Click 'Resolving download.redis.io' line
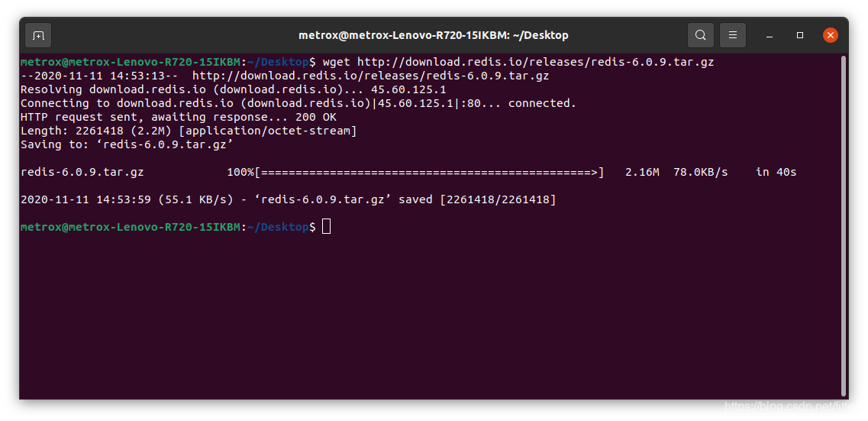The width and height of the screenshot is (868, 421). 233,89
